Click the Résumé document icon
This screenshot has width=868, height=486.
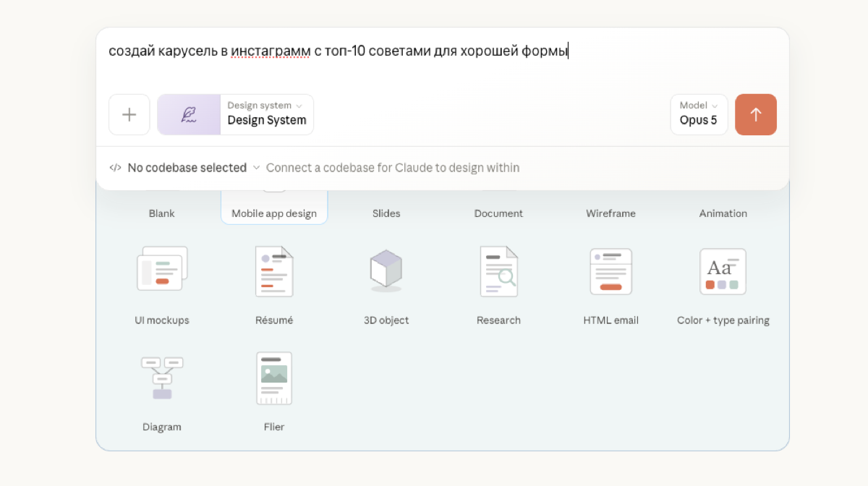(x=274, y=271)
